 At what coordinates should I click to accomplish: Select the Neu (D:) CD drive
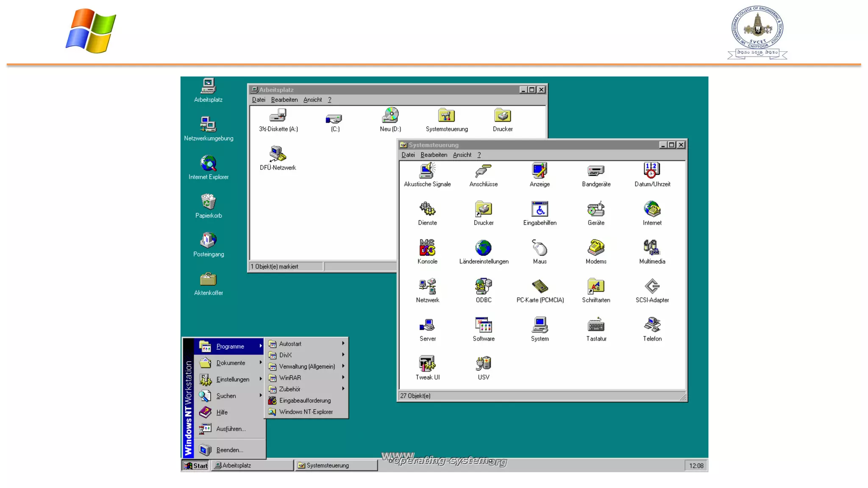click(390, 116)
